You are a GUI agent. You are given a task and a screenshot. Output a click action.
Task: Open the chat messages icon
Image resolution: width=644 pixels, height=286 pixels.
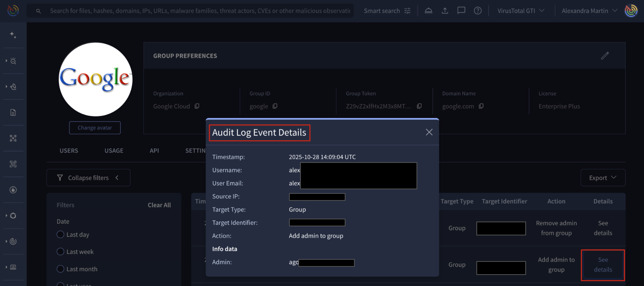click(x=461, y=11)
